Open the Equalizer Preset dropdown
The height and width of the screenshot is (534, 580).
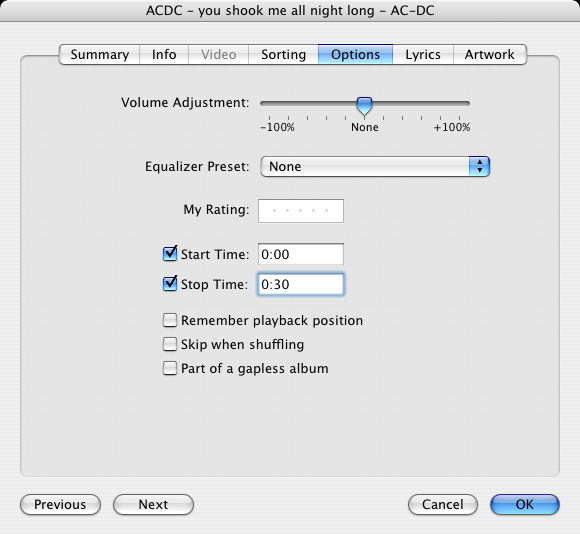375,166
